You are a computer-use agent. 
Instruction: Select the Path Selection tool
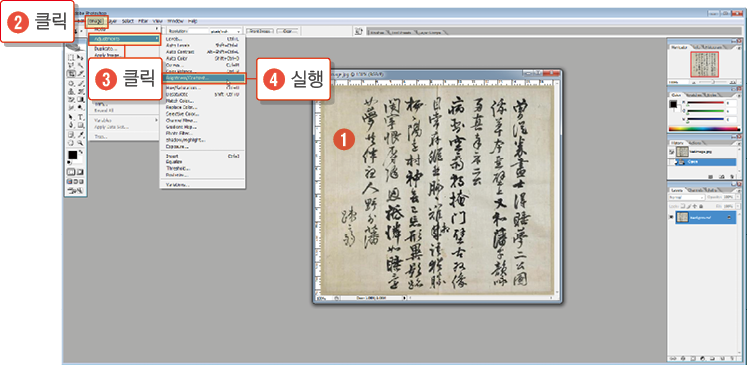tap(71, 117)
